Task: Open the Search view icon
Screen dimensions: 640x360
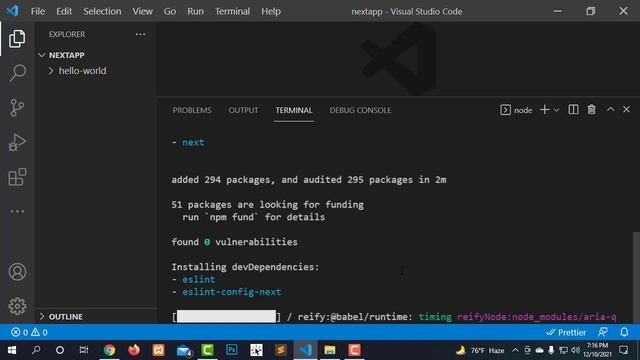Action: pyautogui.click(x=17, y=73)
